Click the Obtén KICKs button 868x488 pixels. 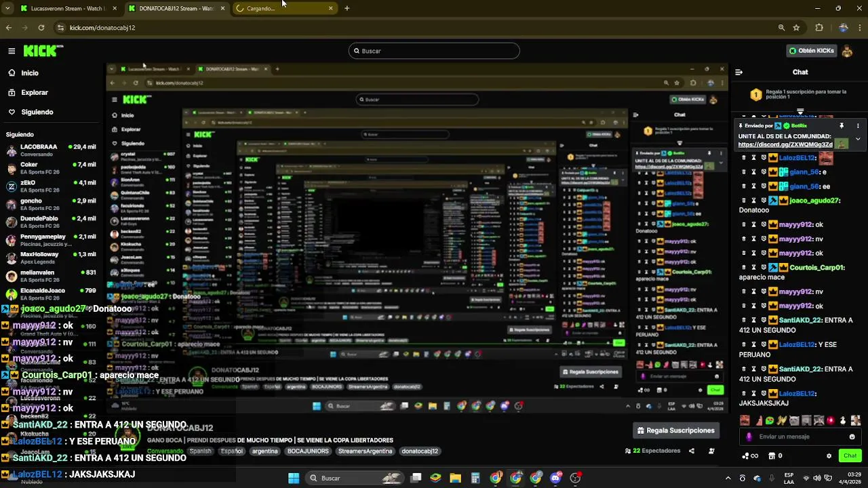(x=811, y=51)
